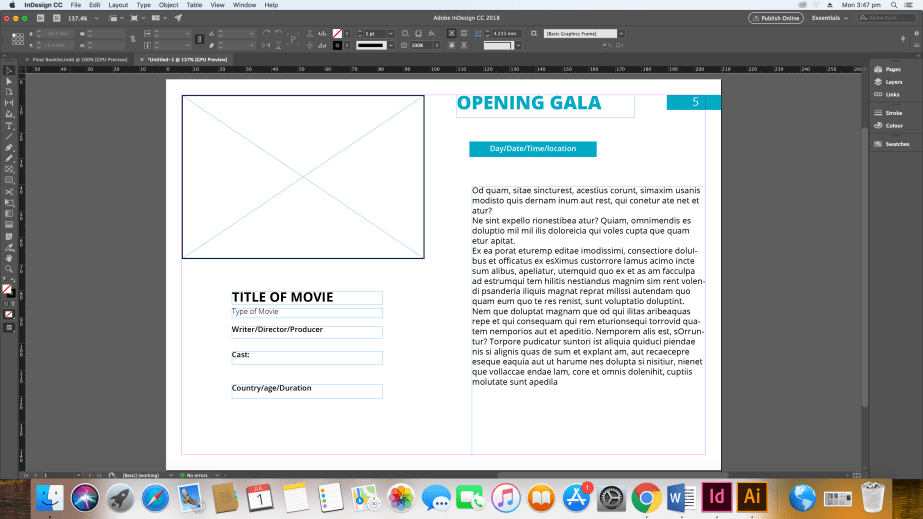This screenshot has width=923, height=519.
Task: Open the effects fx button
Action: point(432,34)
